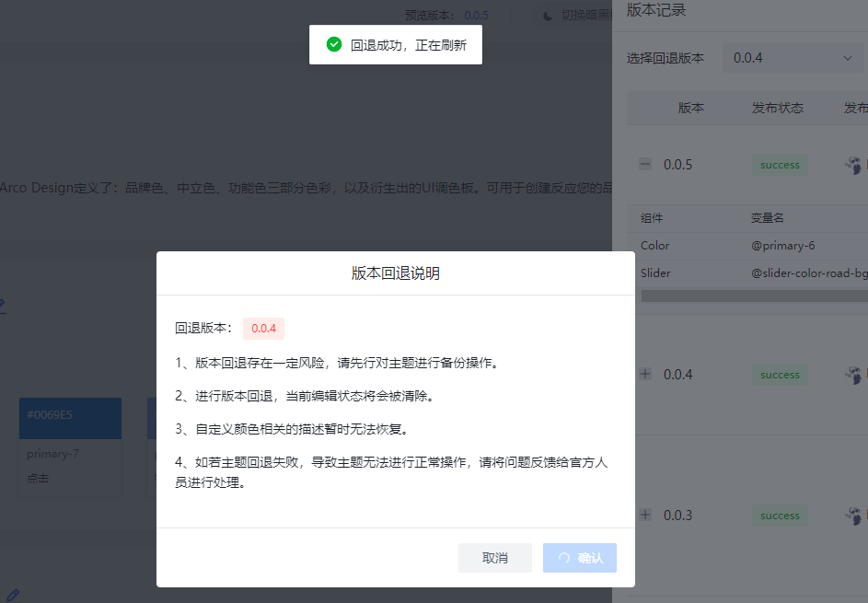This screenshot has height=603, width=868.
Task: Click the 0.0.3 version number text
Action: click(x=677, y=515)
